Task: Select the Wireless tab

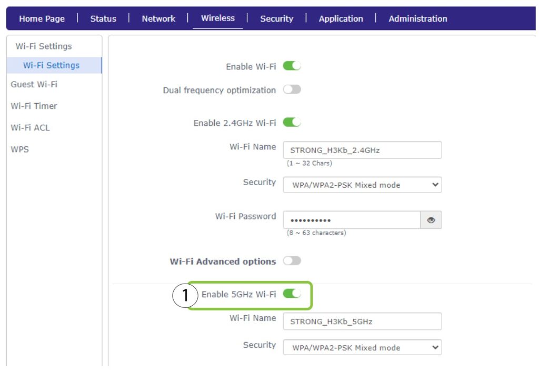Action: pos(218,18)
